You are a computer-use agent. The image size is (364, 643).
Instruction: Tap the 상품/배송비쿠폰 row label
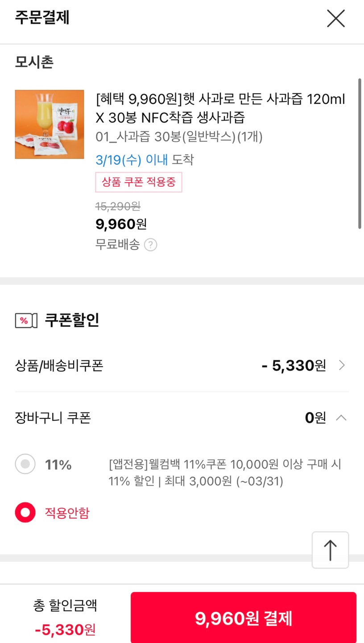[59, 366]
